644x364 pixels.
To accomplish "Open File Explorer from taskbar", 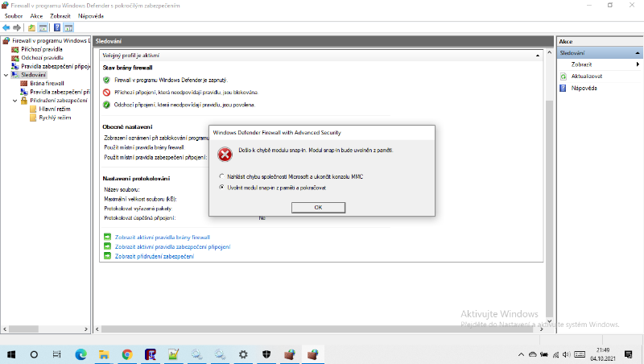I will (x=104, y=354).
